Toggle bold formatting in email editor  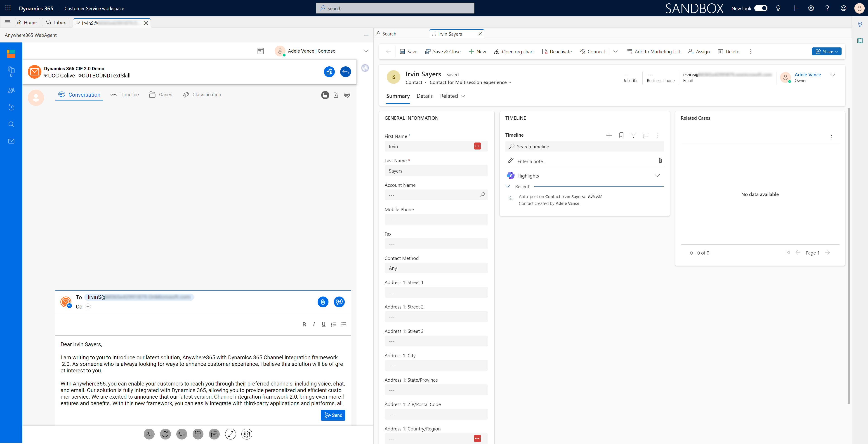pyautogui.click(x=304, y=324)
